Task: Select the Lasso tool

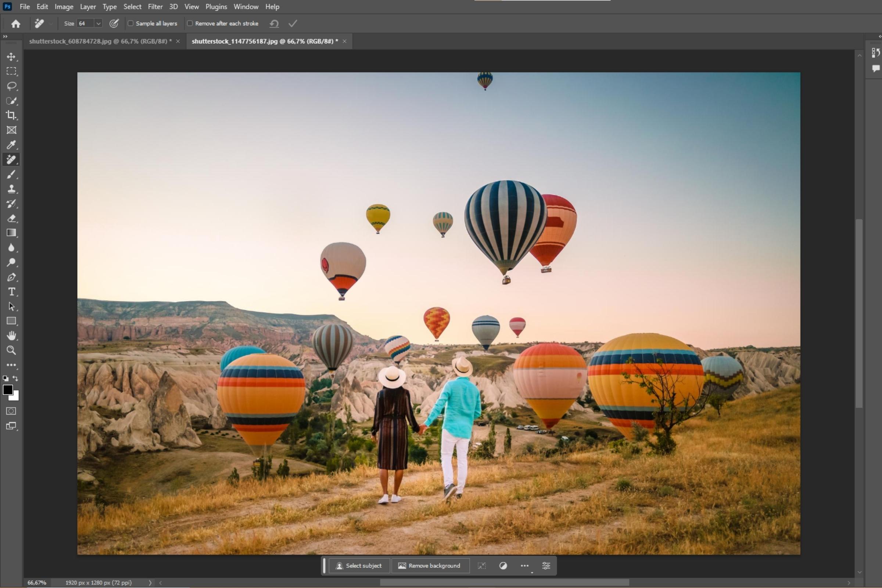Action: [x=11, y=86]
